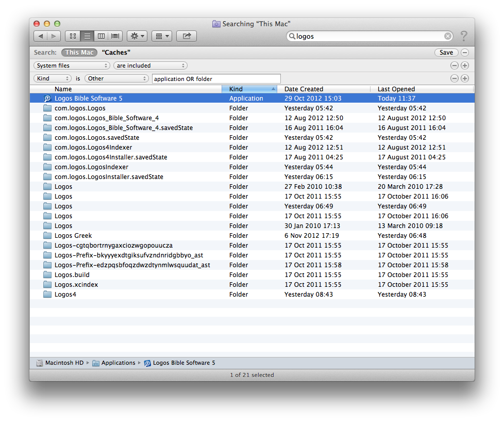Click 'Yesterday 08:43' last opened cell
This screenshot has height=422, width=504.
click(x=402, y=295)
